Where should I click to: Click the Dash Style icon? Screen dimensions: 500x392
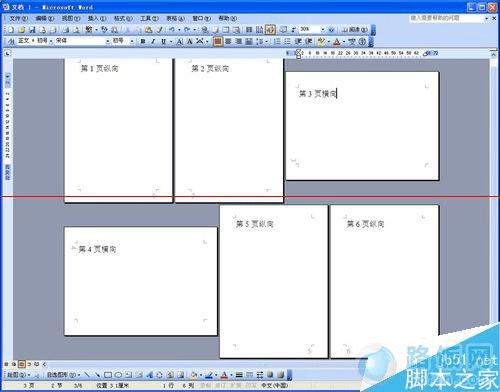(x=249, y=375)
